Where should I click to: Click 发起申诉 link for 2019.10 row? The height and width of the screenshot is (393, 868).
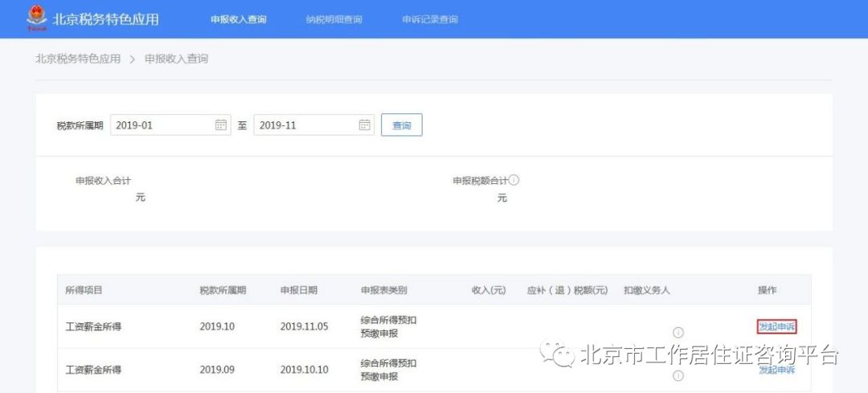pos(776,326)
